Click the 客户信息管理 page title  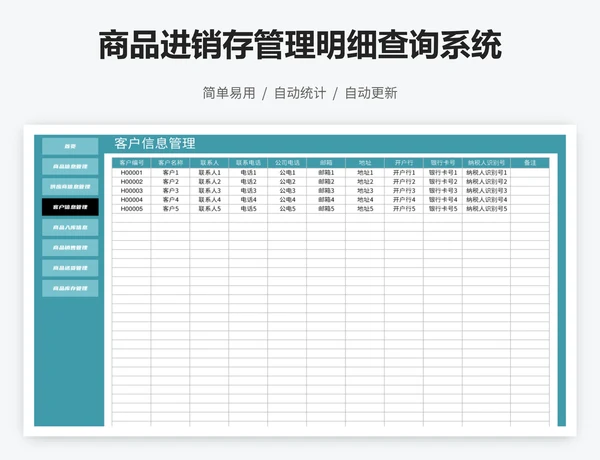[155, 144]
